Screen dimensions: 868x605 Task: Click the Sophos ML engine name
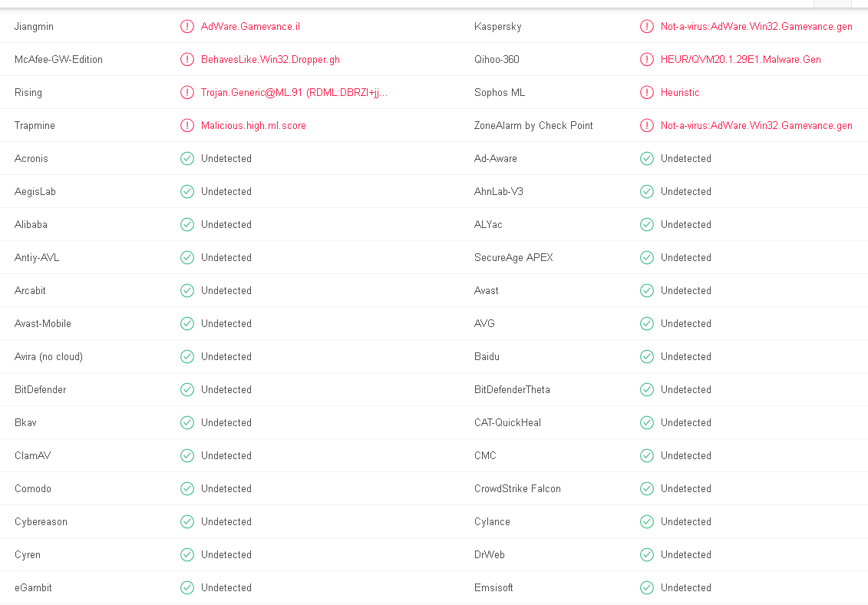point(500,93)
